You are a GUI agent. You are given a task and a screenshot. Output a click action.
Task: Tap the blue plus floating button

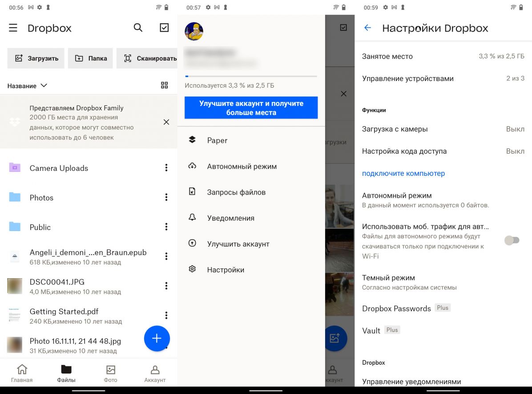pyautogui.click(x=157, y=338)
